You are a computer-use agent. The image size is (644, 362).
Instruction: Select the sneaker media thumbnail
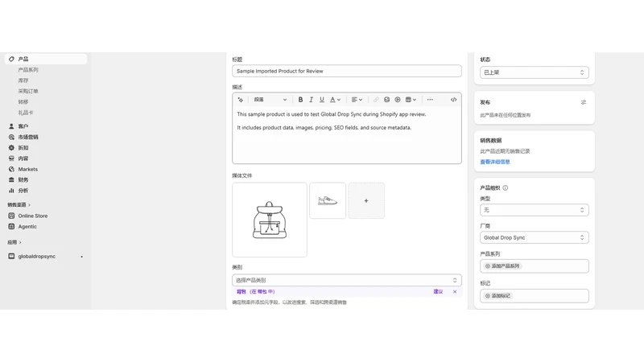pyautogui.click(x=328, y=200)
